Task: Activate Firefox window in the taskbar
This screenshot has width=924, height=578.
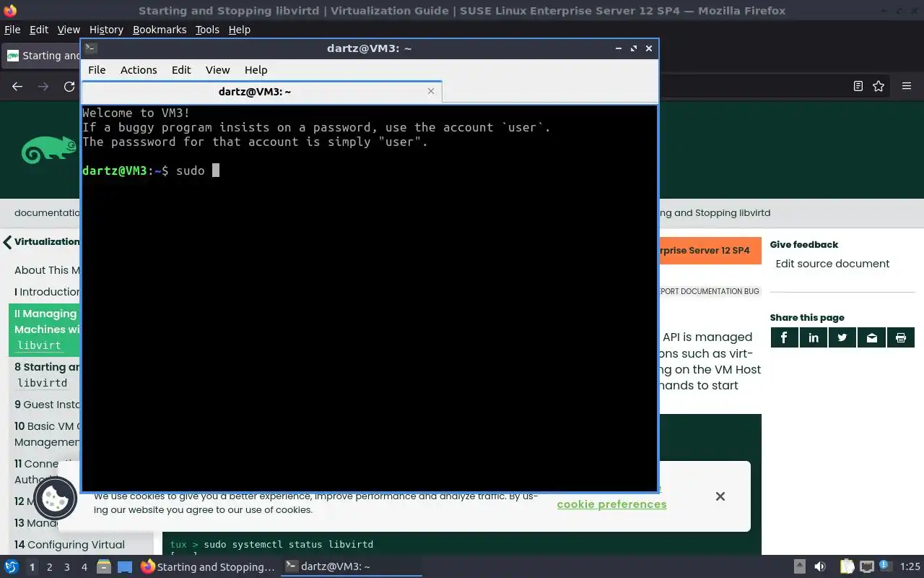Action: [x=208, y=567]
